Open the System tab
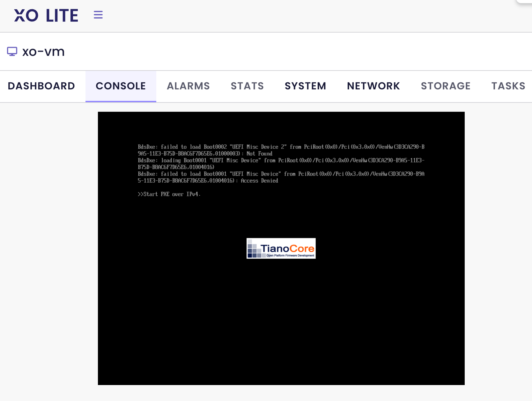 (x=305, y=86)
